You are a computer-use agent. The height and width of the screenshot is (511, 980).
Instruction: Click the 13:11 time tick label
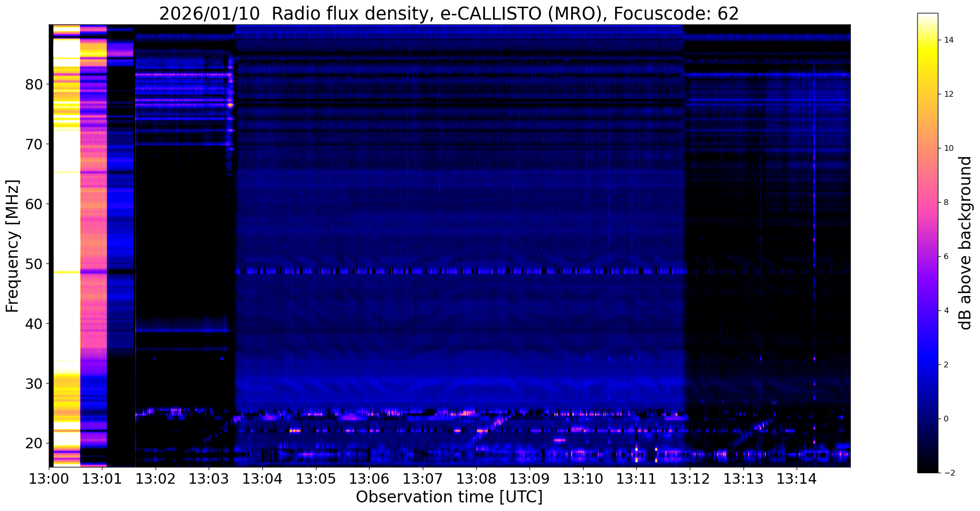[x=636, y=478]
